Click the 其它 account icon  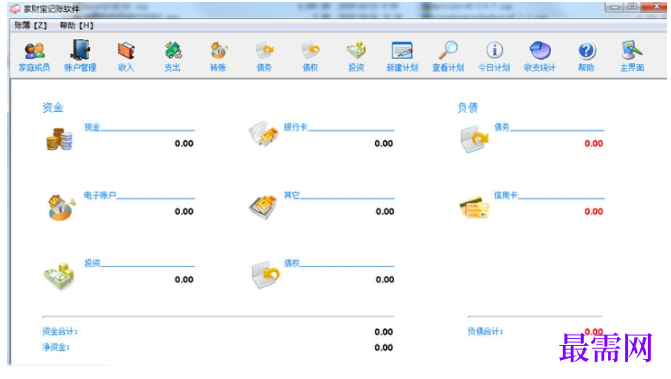click(264, 207)
